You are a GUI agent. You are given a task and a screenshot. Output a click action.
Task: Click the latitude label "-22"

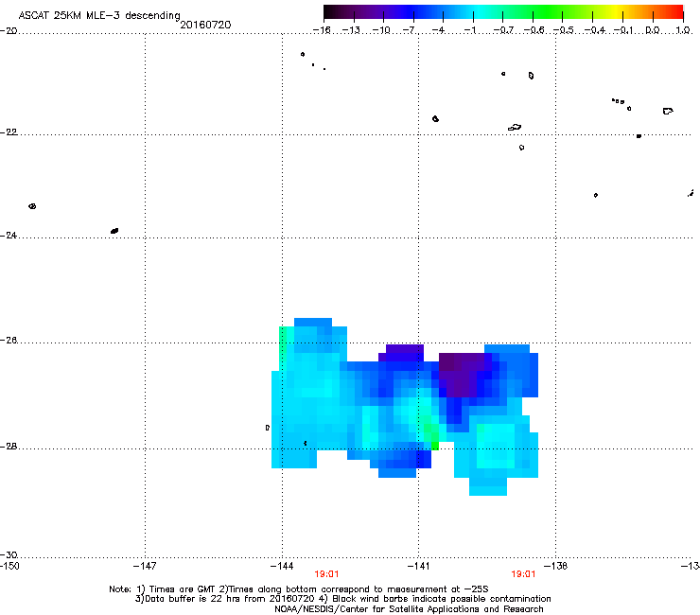pyautogui.click(x=9, y=132)
